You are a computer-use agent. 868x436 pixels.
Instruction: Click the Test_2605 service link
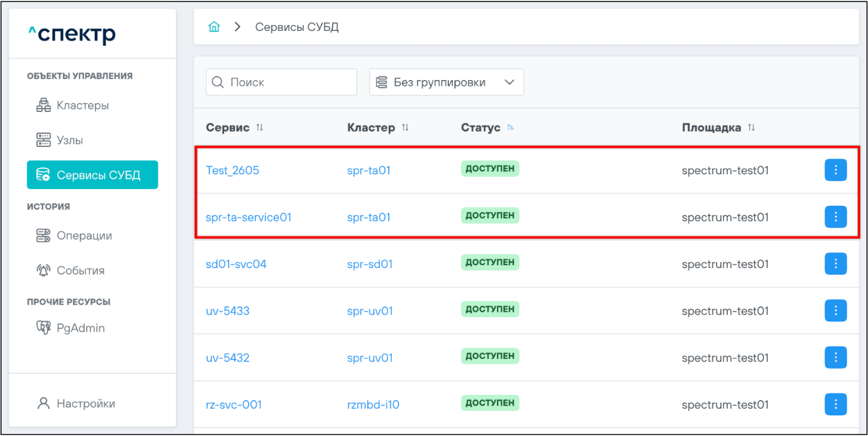pos(232,170)
